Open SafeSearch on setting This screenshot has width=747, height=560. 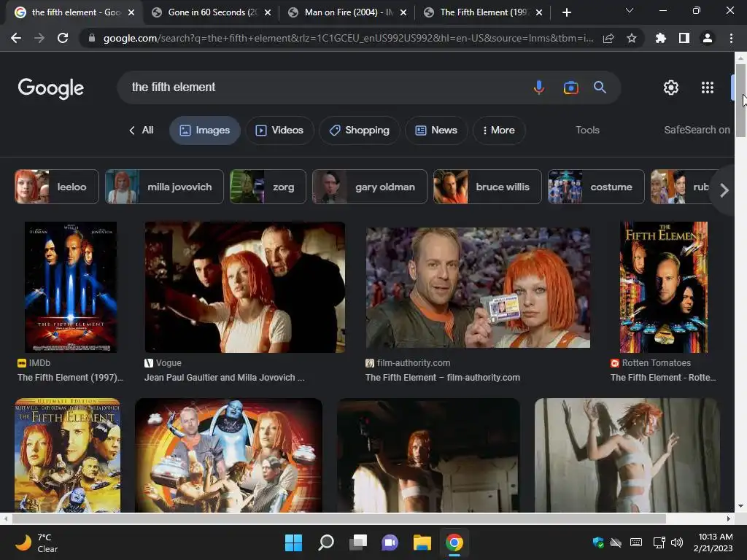(x=697, y=130)
